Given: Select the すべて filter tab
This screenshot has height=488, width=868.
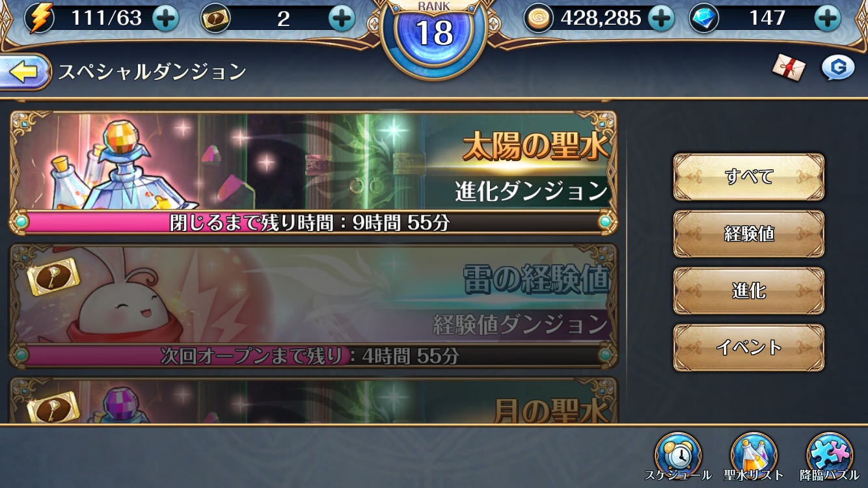Looking at the screenshot, I should pos(749,177).
